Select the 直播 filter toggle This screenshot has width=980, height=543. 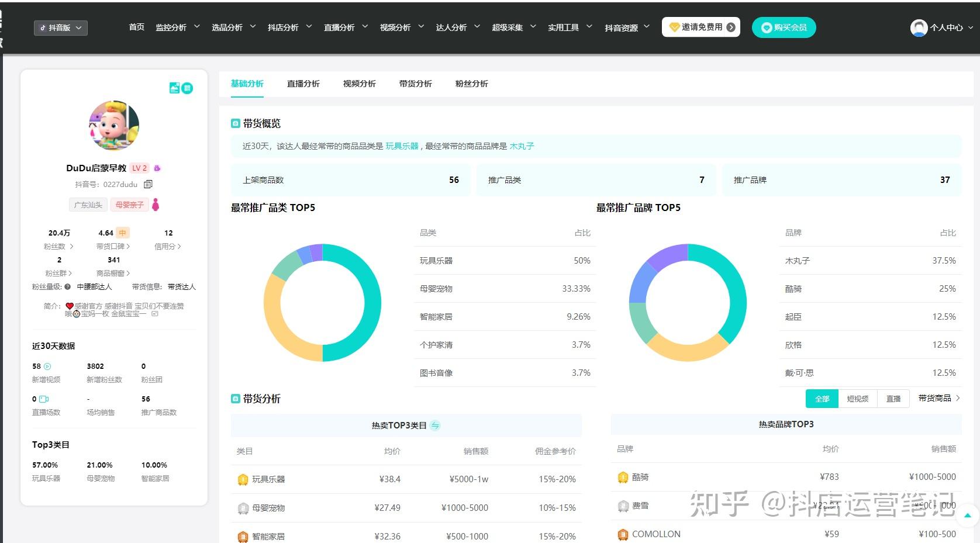pos(893,399)
